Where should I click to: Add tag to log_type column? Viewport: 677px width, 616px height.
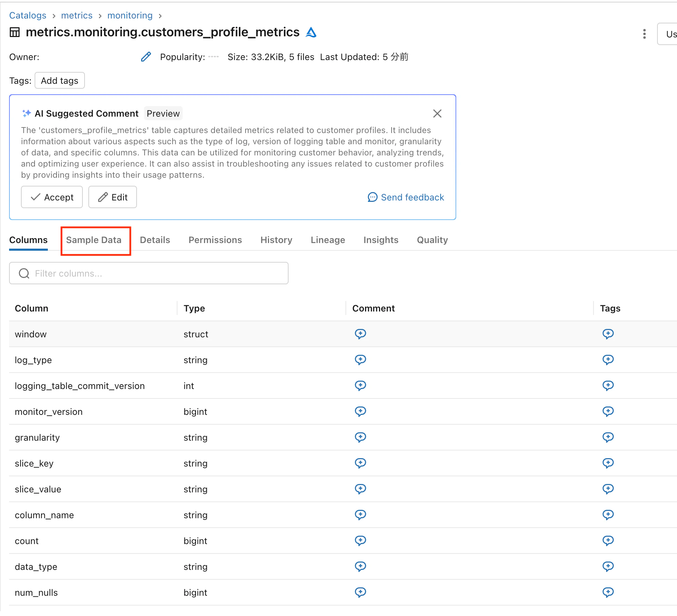pos(608,360)
